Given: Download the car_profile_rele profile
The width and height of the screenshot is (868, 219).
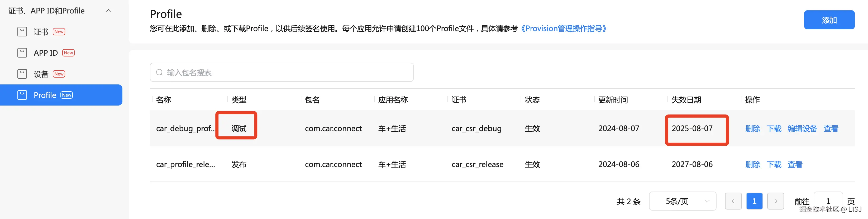Looking at the screenshot, I should 774,164.
